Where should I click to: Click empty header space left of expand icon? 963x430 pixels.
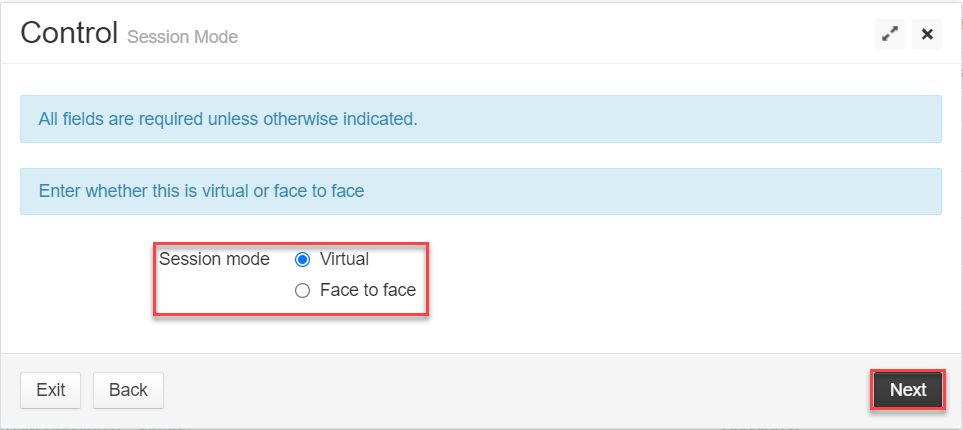coord(553,34)
